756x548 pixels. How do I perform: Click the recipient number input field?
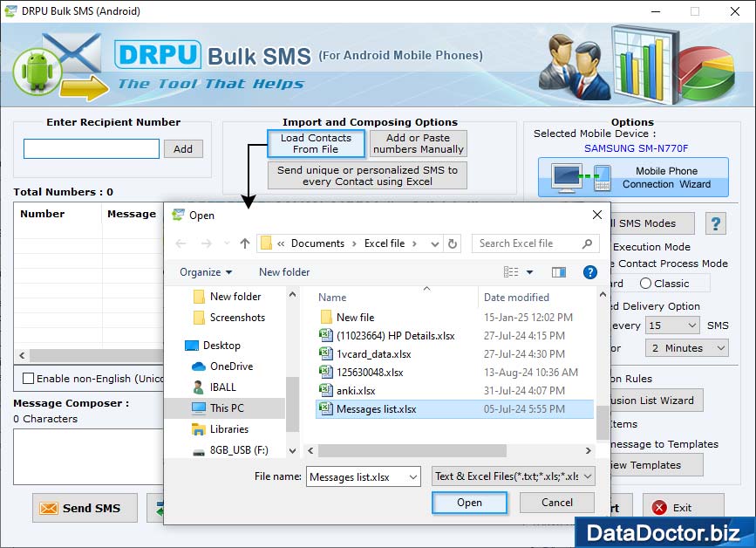tap(92, 149)
